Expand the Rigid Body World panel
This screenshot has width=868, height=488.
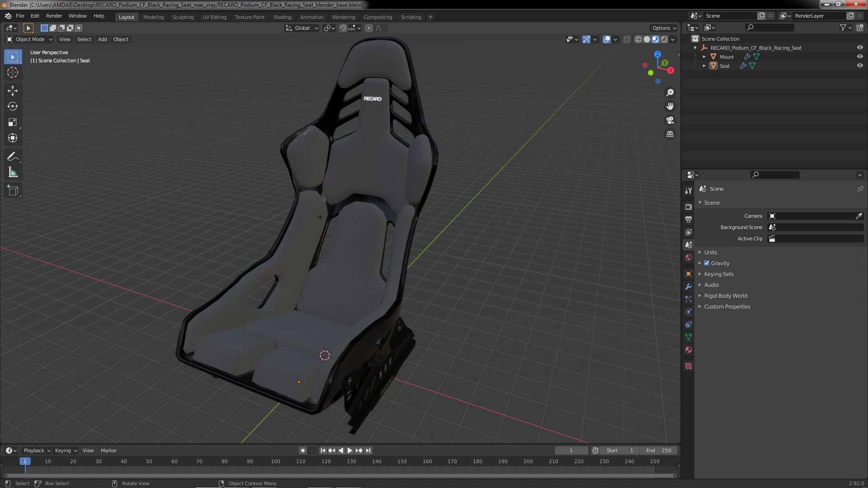coord(726,296)
